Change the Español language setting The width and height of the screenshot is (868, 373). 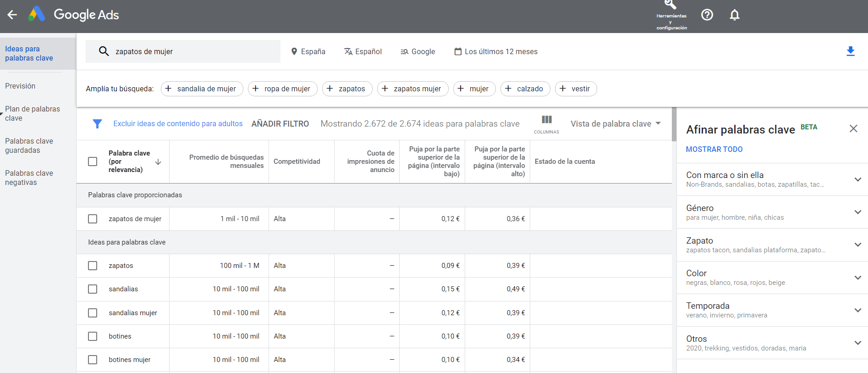point(363,51)
